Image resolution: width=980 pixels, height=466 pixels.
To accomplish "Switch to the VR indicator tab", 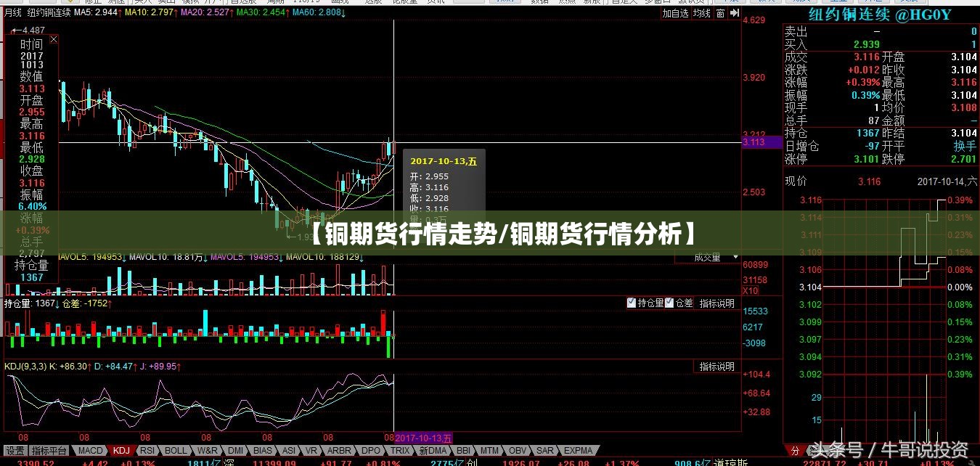I will pos(311,451).
